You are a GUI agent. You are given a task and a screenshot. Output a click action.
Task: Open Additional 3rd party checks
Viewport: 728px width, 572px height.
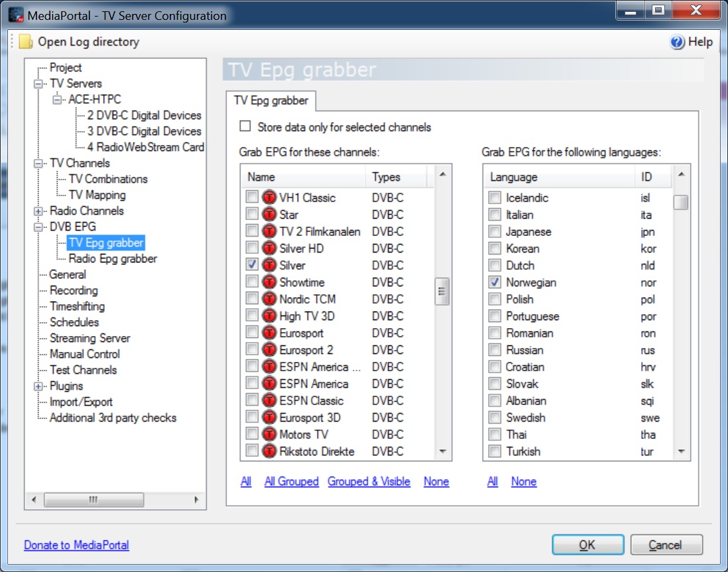point(113,418)
